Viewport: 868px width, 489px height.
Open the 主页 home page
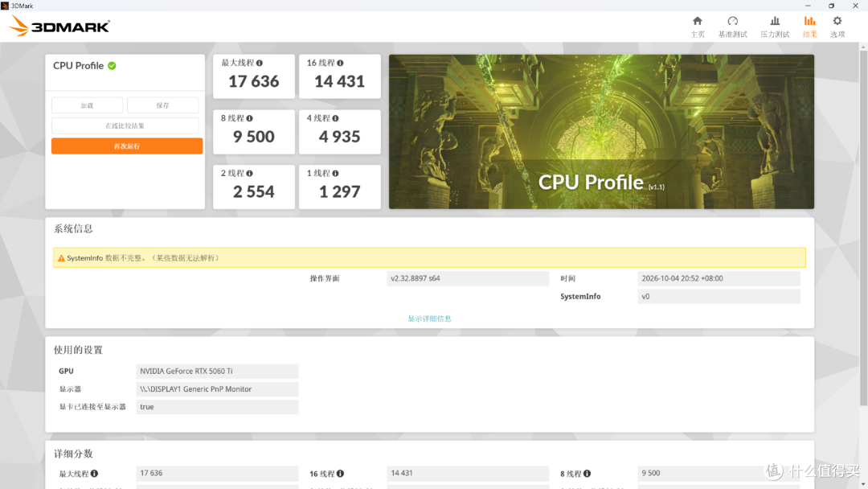pyautogui.click(x=698, y=27)
